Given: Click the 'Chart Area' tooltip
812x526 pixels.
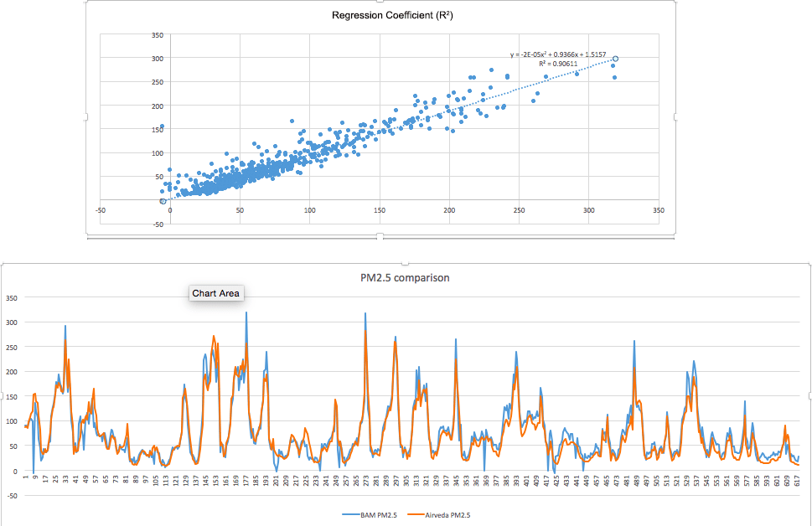Looking at the screenshot, I should click(216, 293).
